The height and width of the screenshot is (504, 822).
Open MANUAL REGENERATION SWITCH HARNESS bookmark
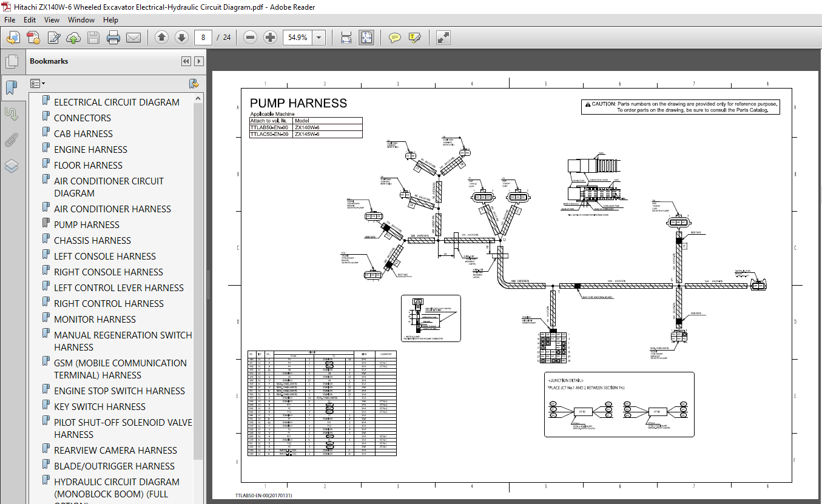[x=123, y=341]
